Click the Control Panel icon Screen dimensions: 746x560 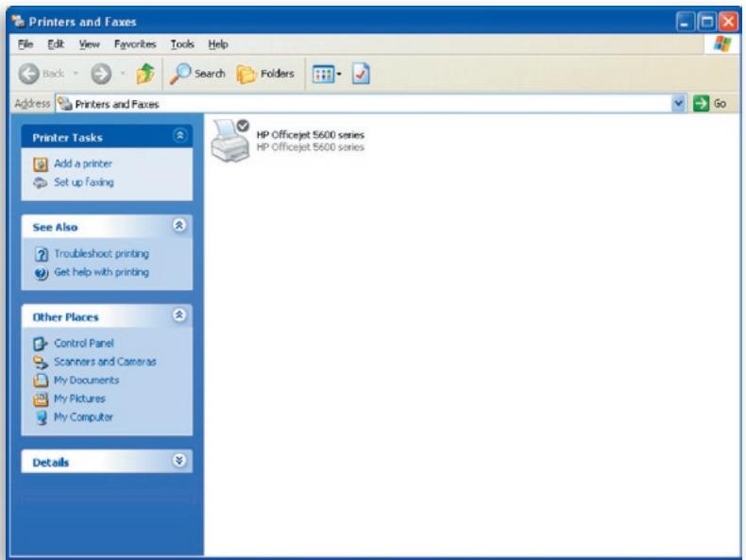point(41,344)
